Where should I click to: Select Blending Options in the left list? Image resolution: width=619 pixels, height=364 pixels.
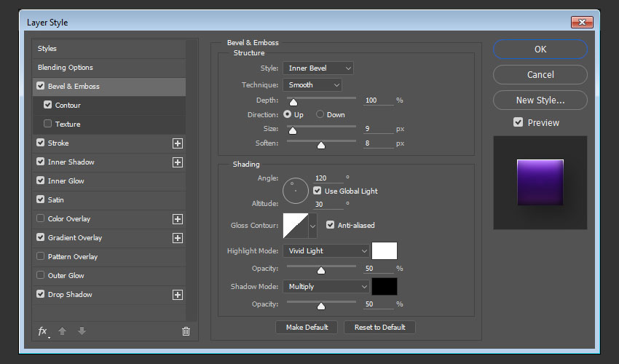tap(66, 68)
